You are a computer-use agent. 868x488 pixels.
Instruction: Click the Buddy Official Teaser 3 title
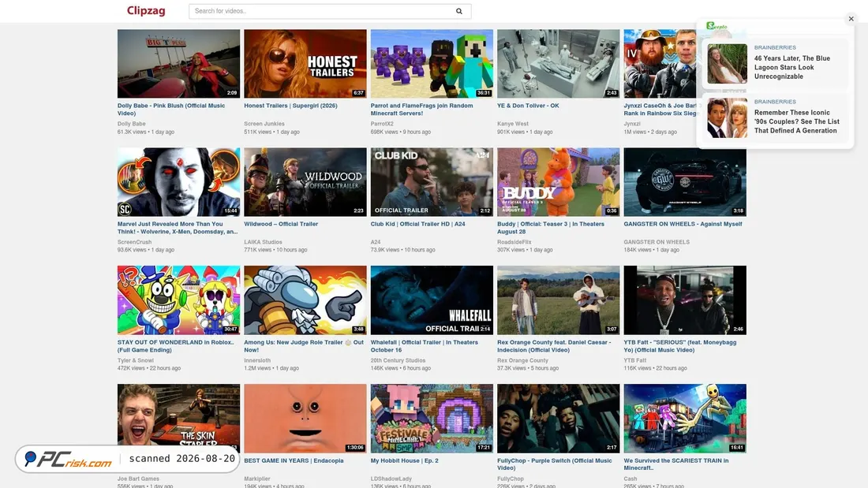click(x=551, y=228)
